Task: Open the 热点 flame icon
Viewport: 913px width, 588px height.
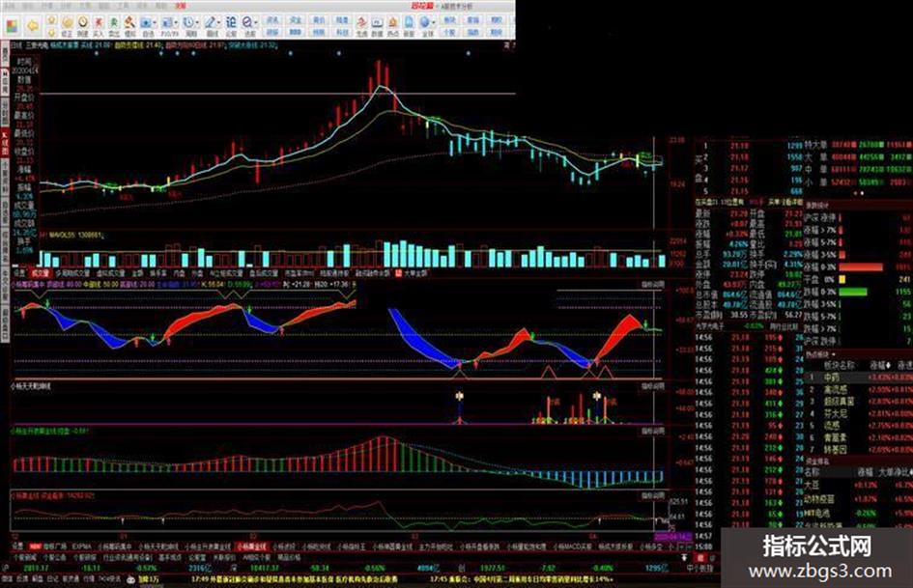Action: pos(392,27)
